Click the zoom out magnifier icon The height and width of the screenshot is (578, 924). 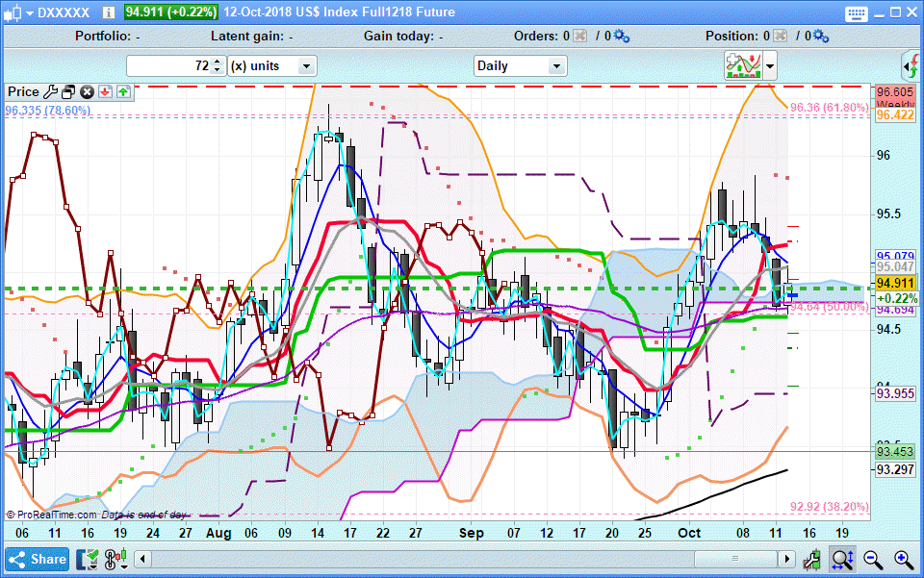tap(873, 560)
